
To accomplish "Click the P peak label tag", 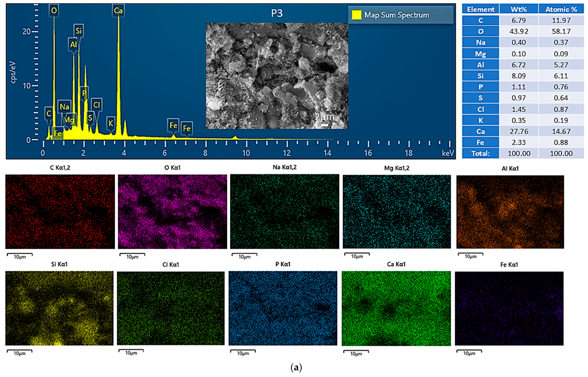I will pos(84,93).
